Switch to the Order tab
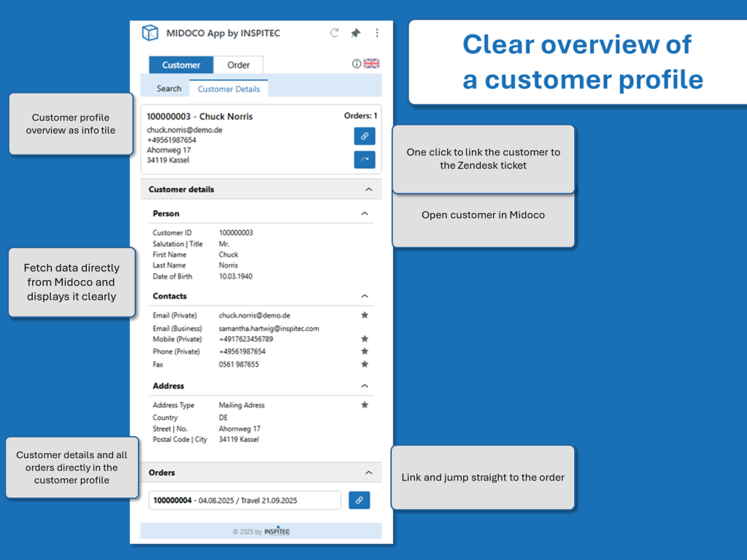Screen dimensions: 747x560 tap(239, 65)
